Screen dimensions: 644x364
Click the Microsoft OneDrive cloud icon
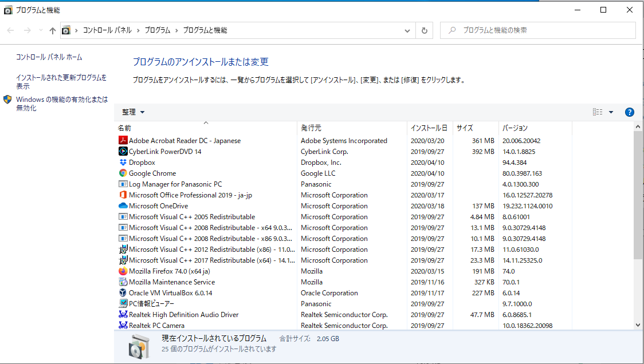[x=123, y=205]
